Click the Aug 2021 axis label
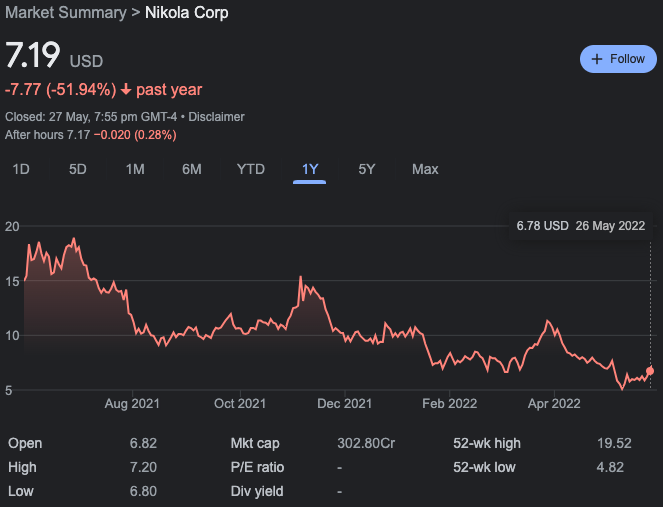The width and height of the screenshot is (663, 507). 132,404
